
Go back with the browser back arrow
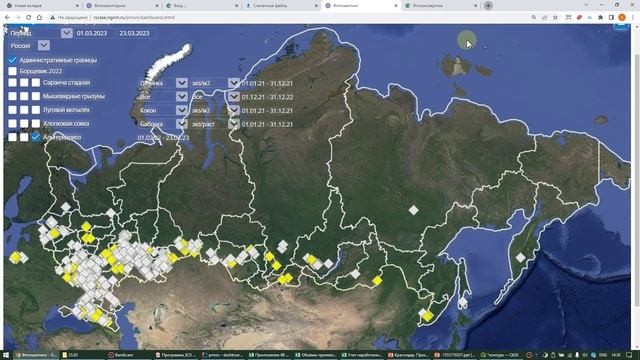point(7,18)
